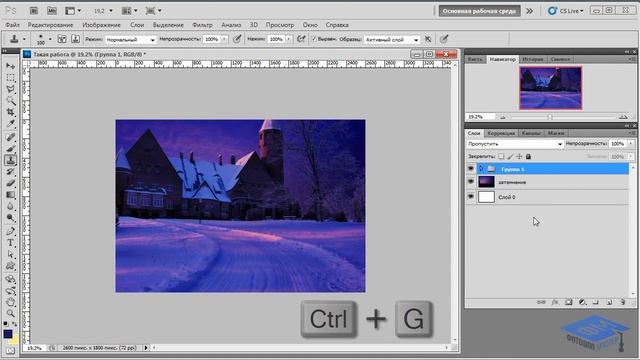Select the Rectangular Marquee tool
Viewport: 640px width, 360px height.
(11, 78)
